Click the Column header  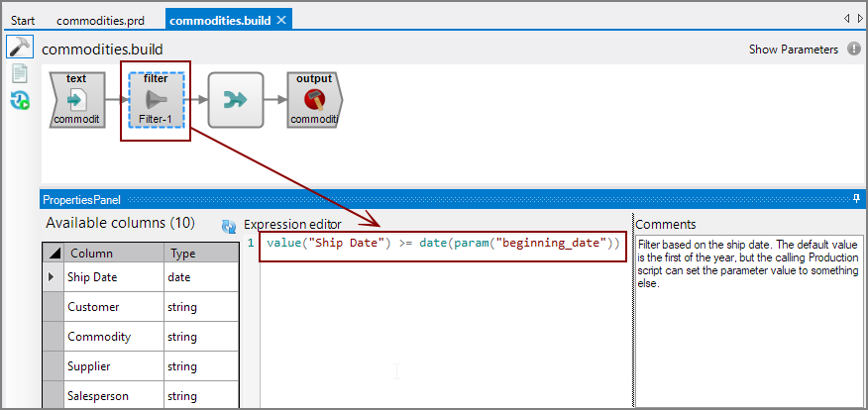114,254
